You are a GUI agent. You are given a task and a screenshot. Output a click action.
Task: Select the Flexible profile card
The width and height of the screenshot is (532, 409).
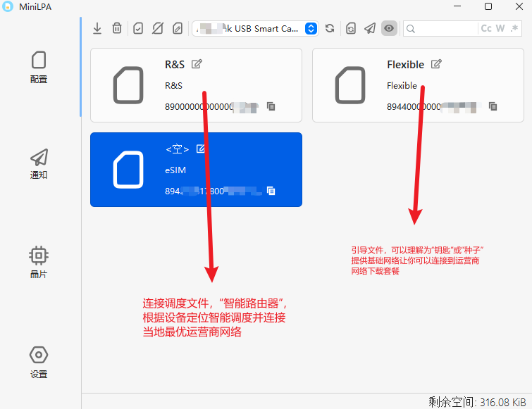(x=417, y=85)
